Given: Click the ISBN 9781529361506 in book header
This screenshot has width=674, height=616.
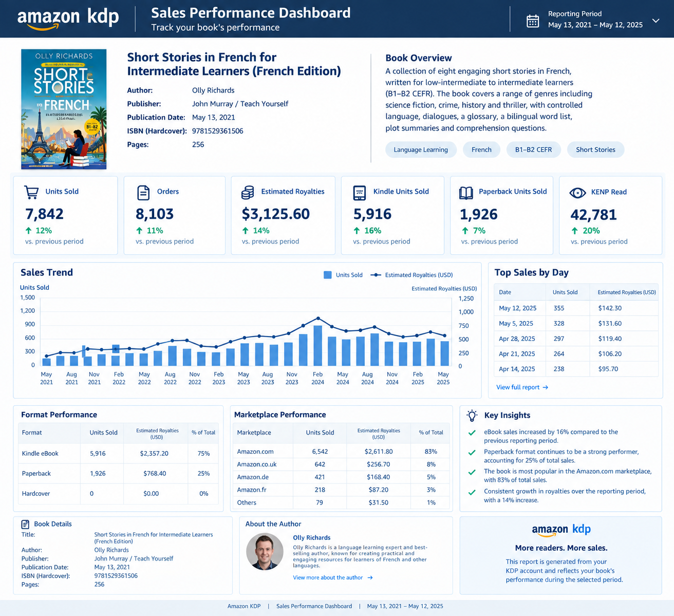Looking at the screenshot, I should click(x=218, y=131).
